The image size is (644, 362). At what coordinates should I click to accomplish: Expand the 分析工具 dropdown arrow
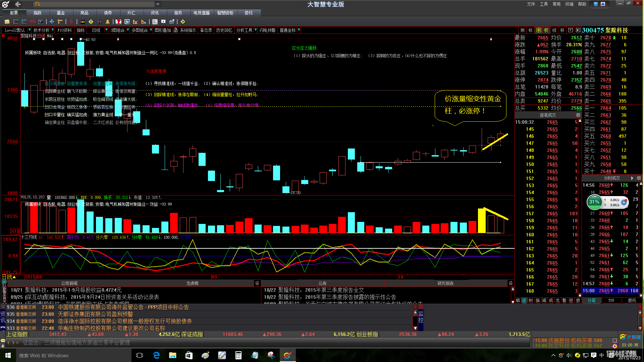255,30
